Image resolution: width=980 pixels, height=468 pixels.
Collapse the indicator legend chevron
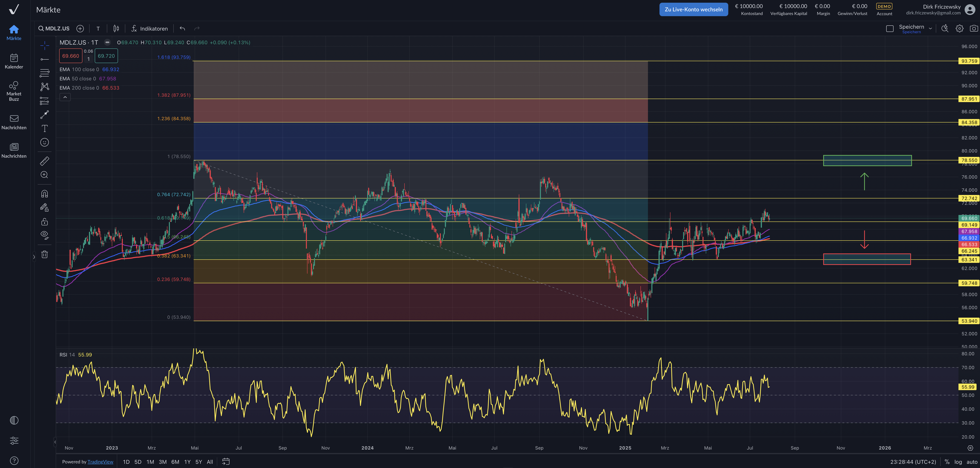pos(65,97)
